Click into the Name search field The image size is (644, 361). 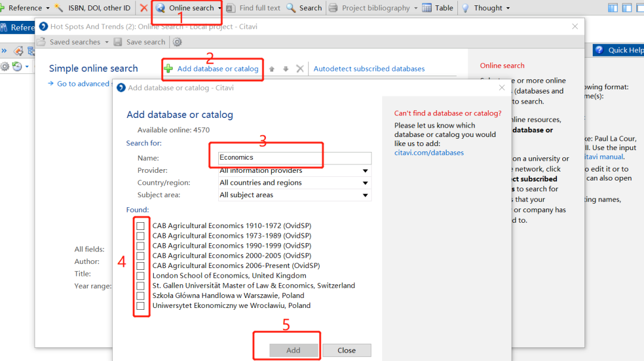[x=295, y=157]
